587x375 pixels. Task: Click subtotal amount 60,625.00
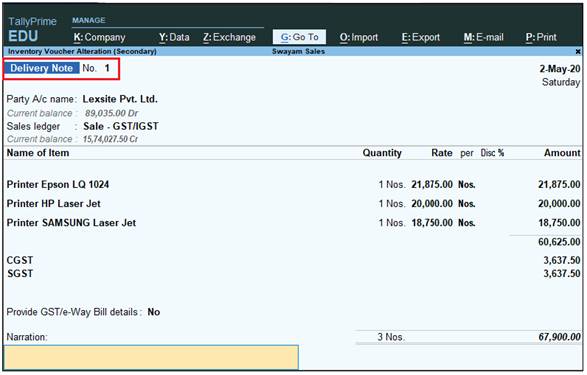coord(559,242)
